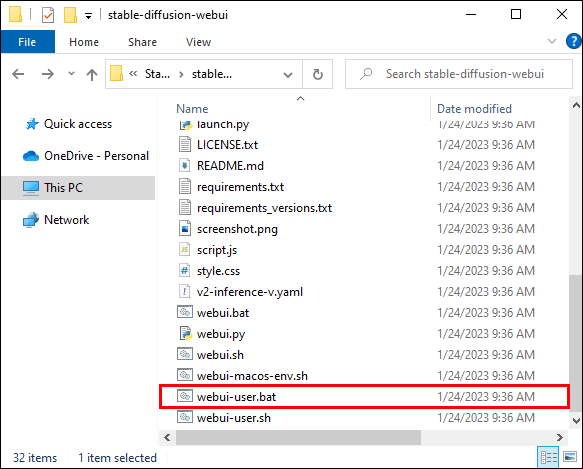
Task: Click the Forward navigation arrow
Action: (48, 74)
